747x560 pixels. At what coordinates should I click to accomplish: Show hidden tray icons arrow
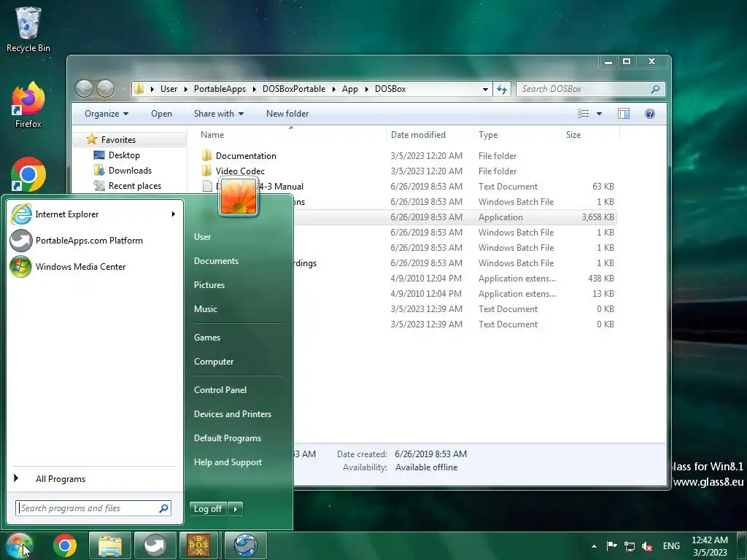[x=594, y=546]
